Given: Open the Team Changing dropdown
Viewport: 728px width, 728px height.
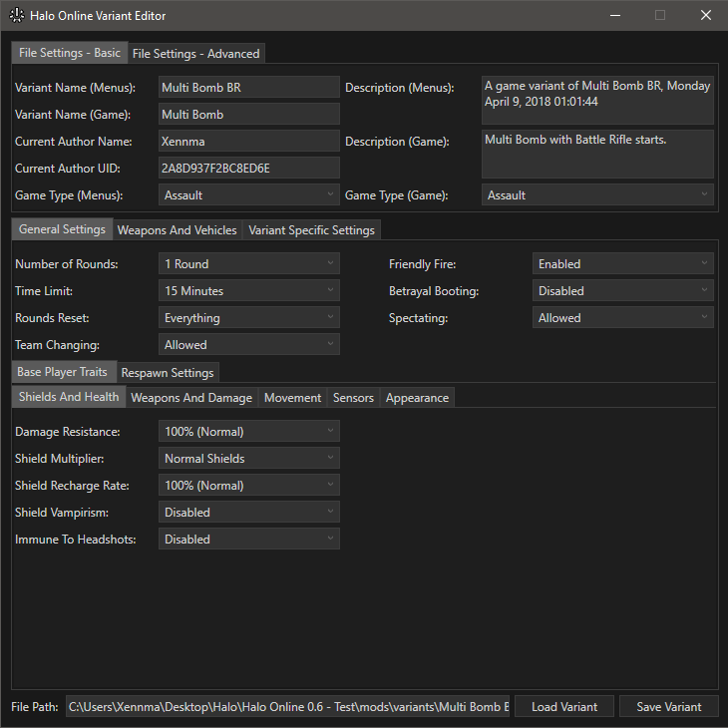Looking at the screenshot, I should point(249,344).
